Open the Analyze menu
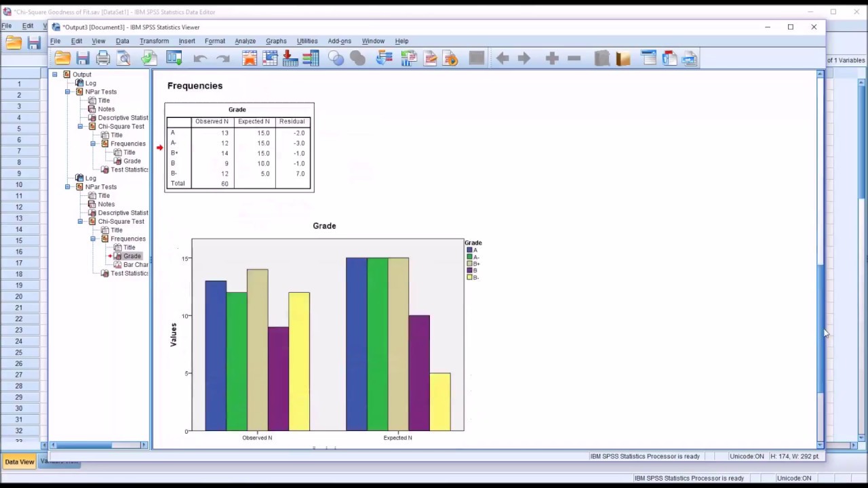The height and width of the screenshot is (488, 868). [245, 41]
